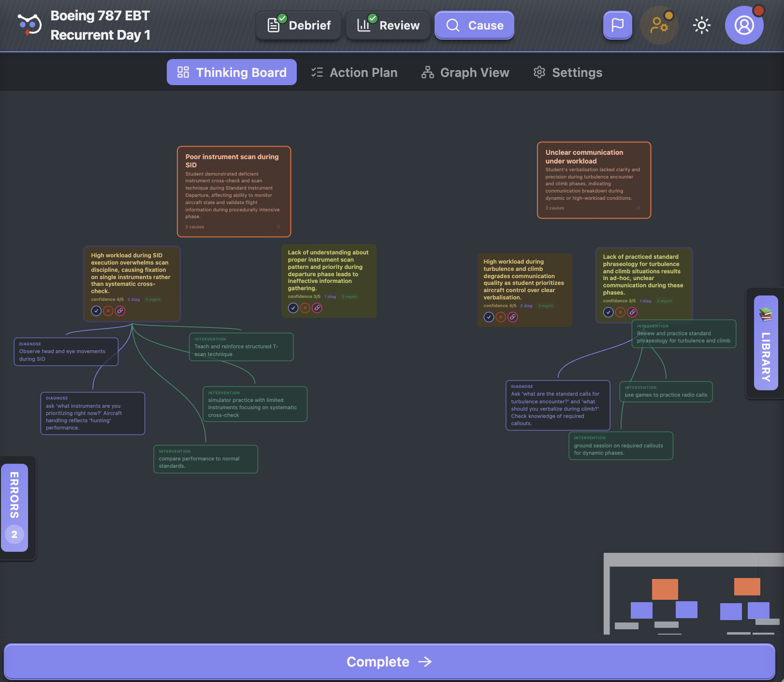Click the Boeing 787 EBT Recurrent Day 1 title

100,25
